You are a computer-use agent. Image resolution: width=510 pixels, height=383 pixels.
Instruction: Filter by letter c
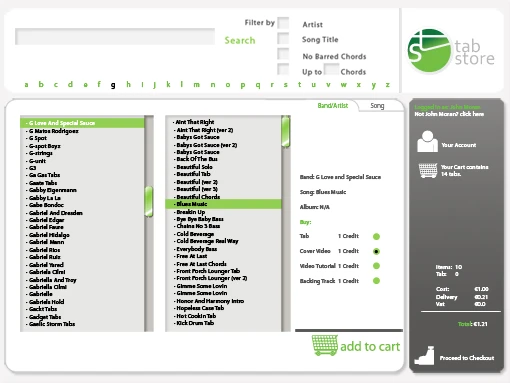pos(56,85)
